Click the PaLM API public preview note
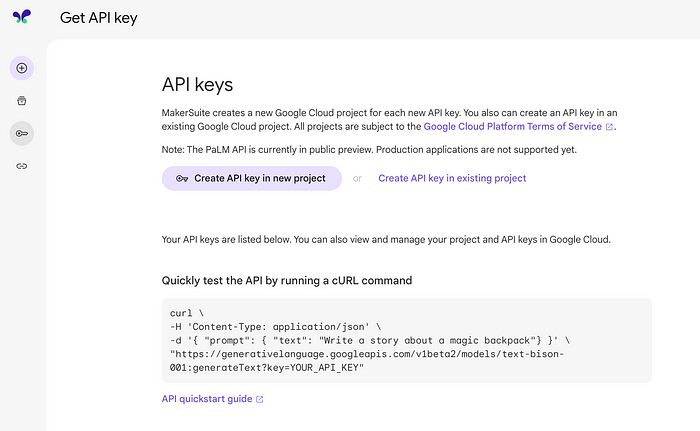This screenshot has height=431, width=700. (369, 150)
